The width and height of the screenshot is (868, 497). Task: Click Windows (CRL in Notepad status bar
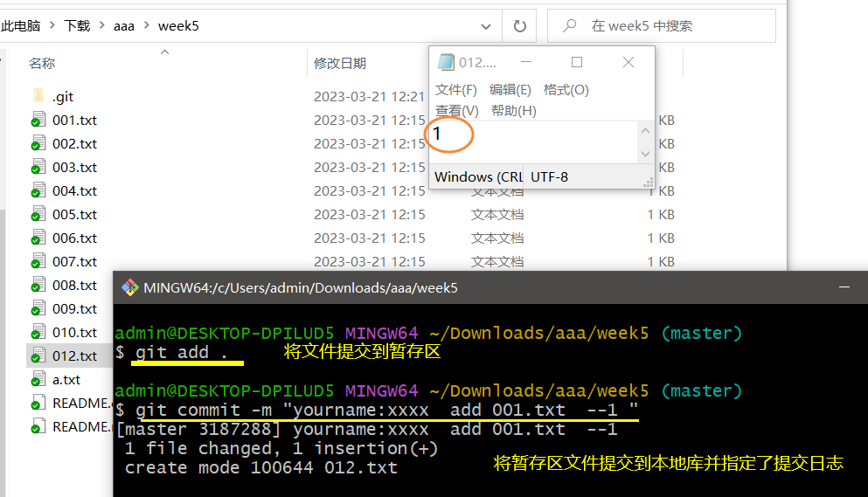point(478,177)
